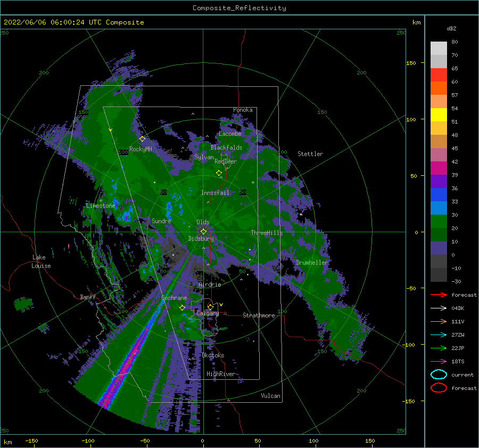Viewport: 479px width, 448px height.
Task: Click the Stettler city label
Action: point(310,154)
